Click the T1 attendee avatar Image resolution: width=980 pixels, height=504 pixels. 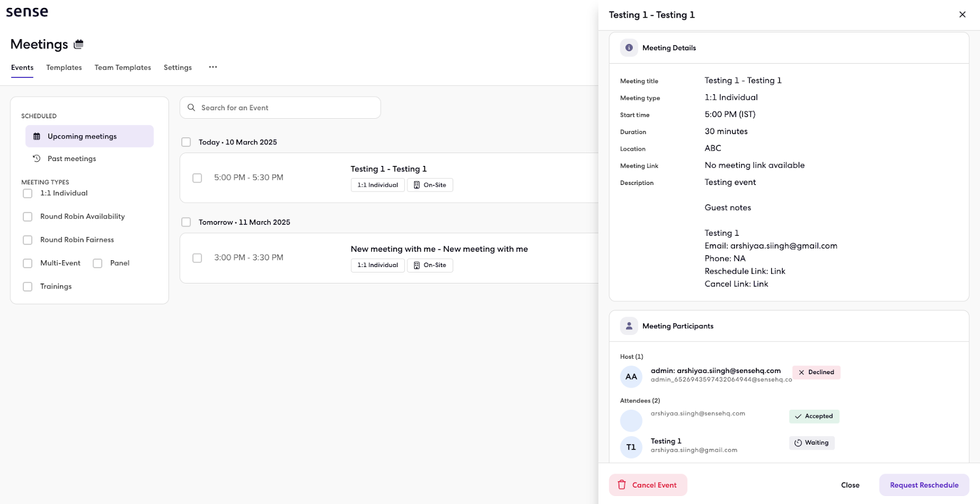(631, 447)
